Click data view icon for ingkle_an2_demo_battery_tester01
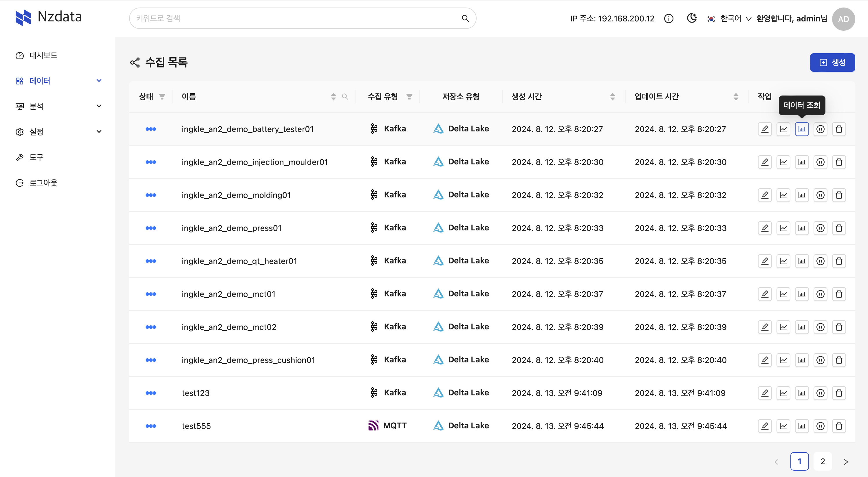 click(802, 129)
